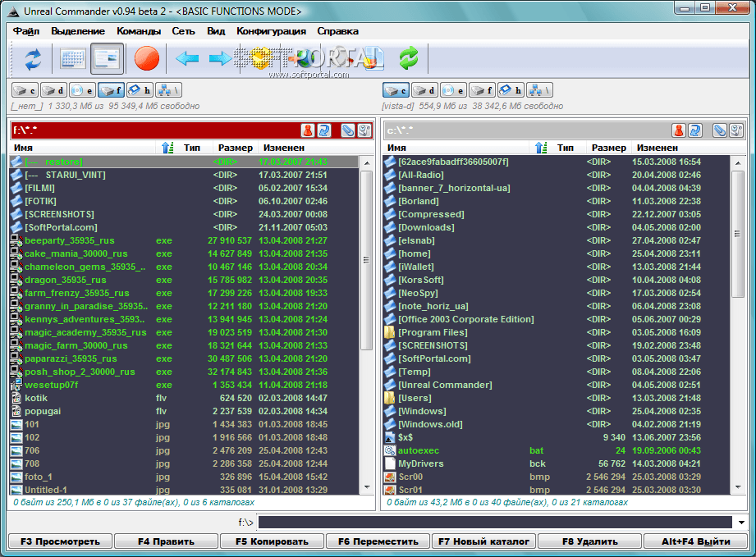Open the Вид menu
Image resolution: width=756 pixels, height=557 pixels.
pyautogui.click(x=216, y=31)
